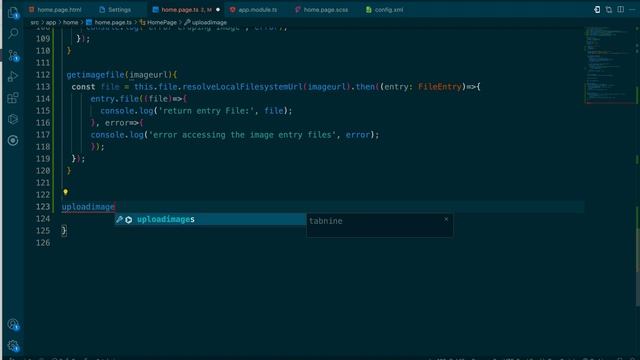Click the lightbulb quick fix icon
The width and height of the screenshot is (640, 360).
coord(65,192)
